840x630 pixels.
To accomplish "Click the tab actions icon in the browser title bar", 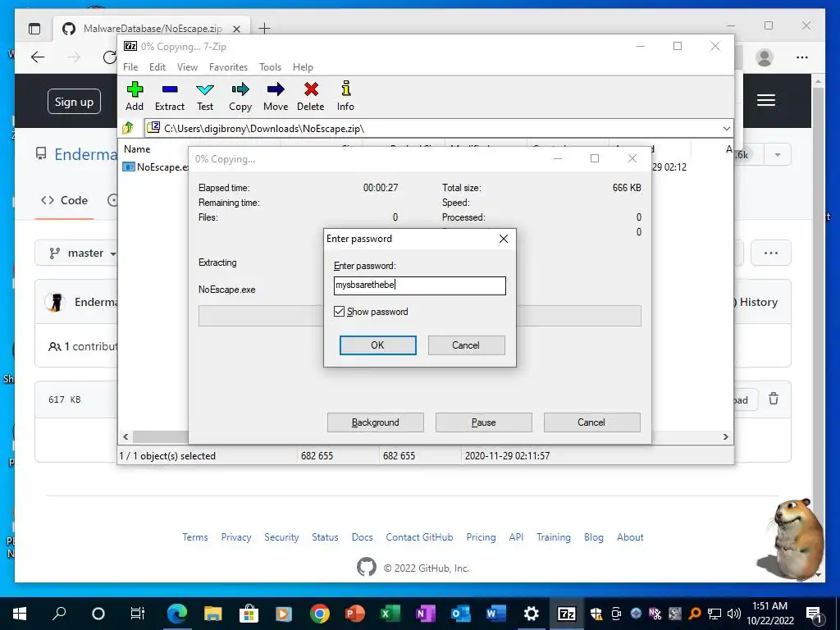I will click(x=34, y=29).
